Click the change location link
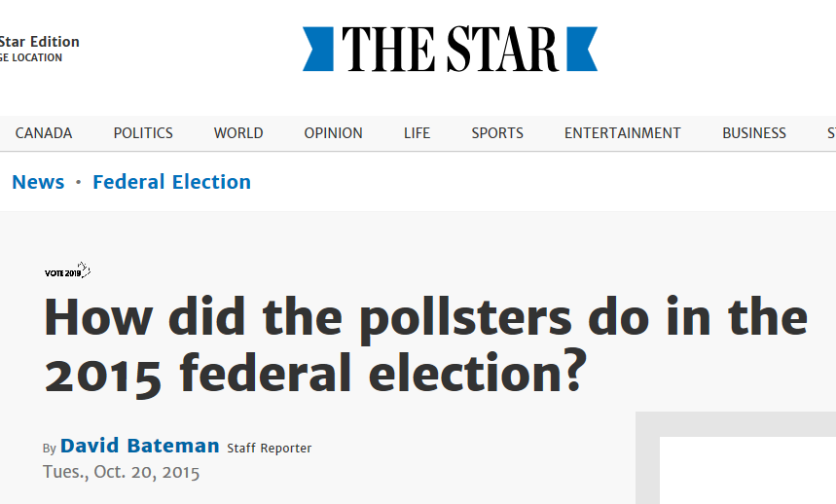The image size is (836, 504). pyautogui.click(x=31, y=58)
